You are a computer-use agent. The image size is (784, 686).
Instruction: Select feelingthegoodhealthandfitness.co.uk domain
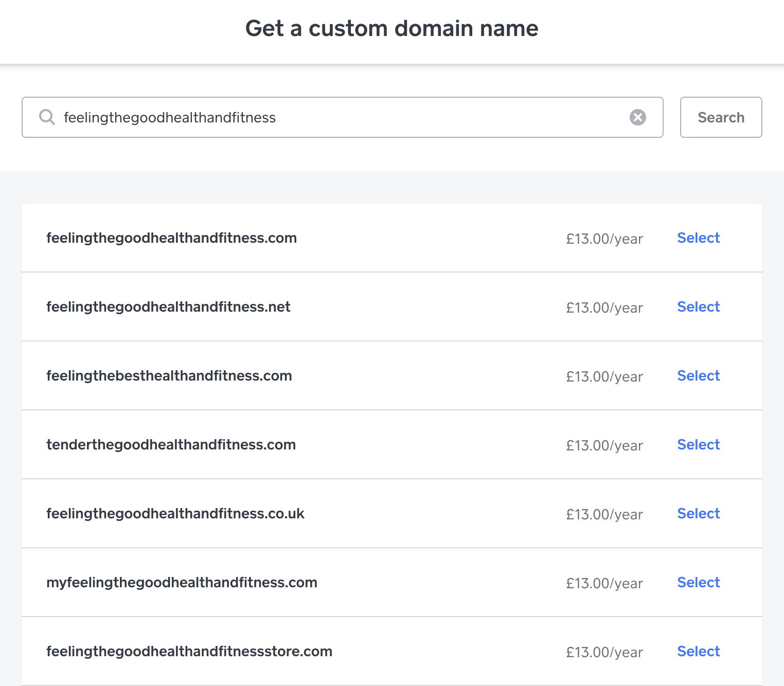698,514
